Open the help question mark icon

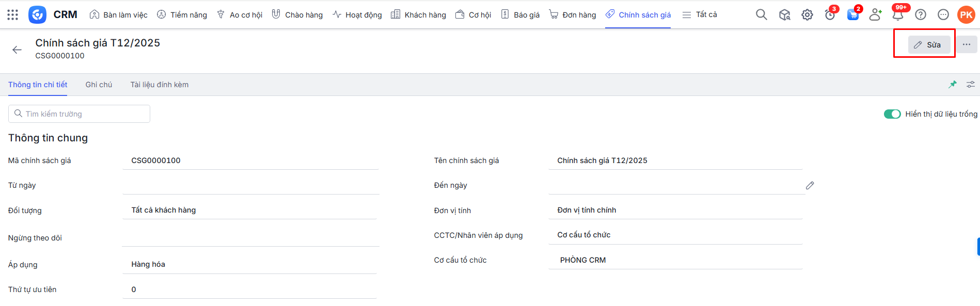pos(921,15)
